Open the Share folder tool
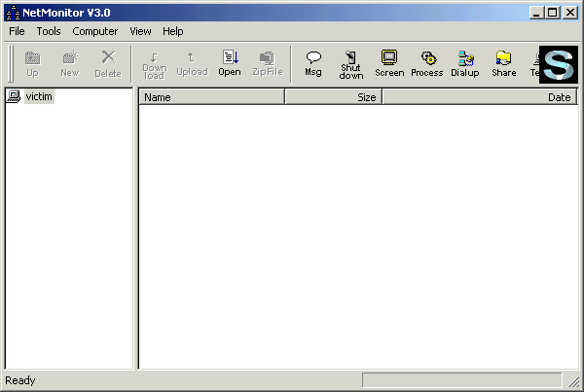Screen dimensions: 584x392 click(503, 64)
